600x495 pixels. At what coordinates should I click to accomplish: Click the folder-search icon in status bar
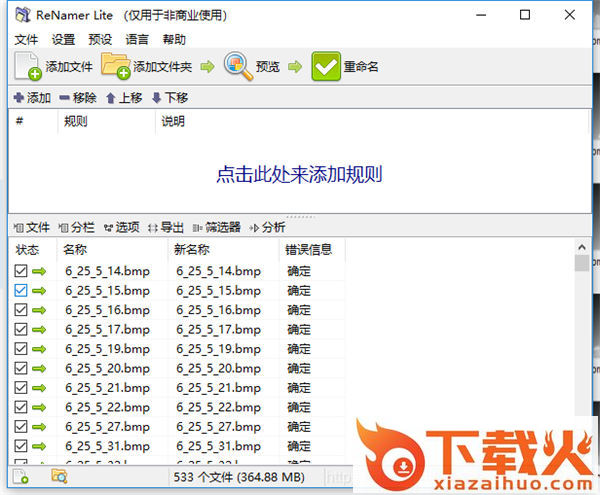pyautogui.click(x=59, y=476)
